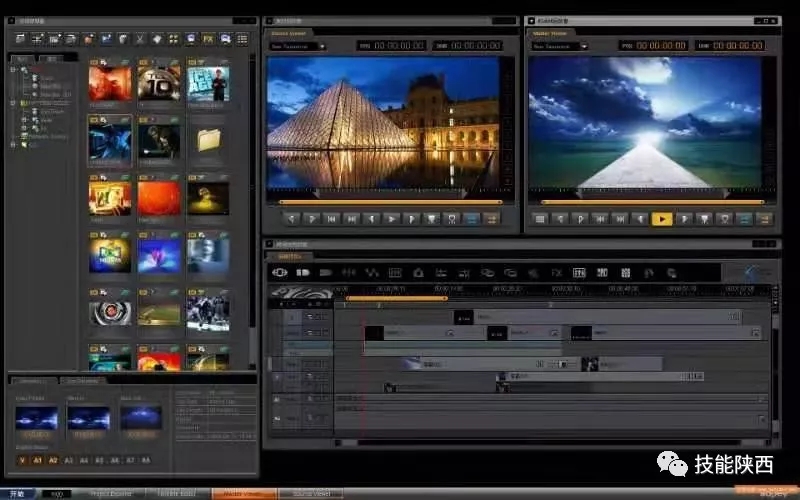Screen dimensions: 800x500
Task: Toggle the A2 source track mapping button
Action: (x=53, y=460)
